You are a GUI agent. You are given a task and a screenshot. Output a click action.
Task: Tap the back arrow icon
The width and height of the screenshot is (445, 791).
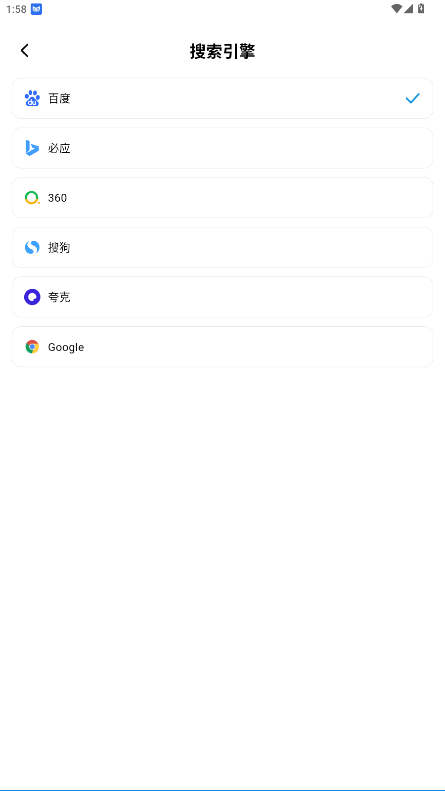[x=25, y=50]
